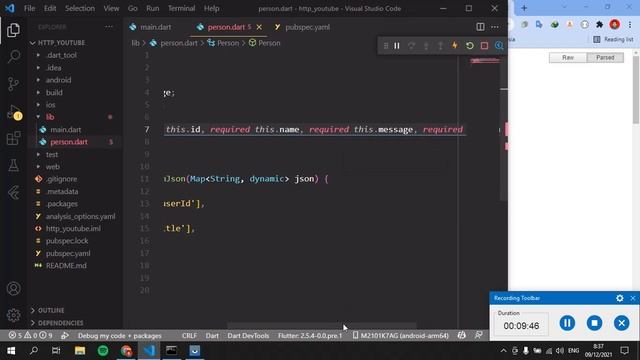
Task: Open the Chrome profile avatar
Action: click(x=614, y=24)
